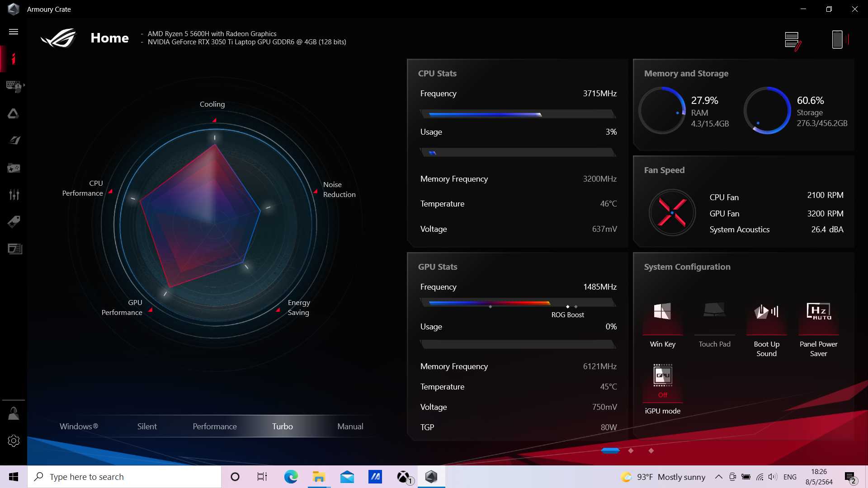
Task: Click the mobile device connect icon
Action: pos(840,40)
